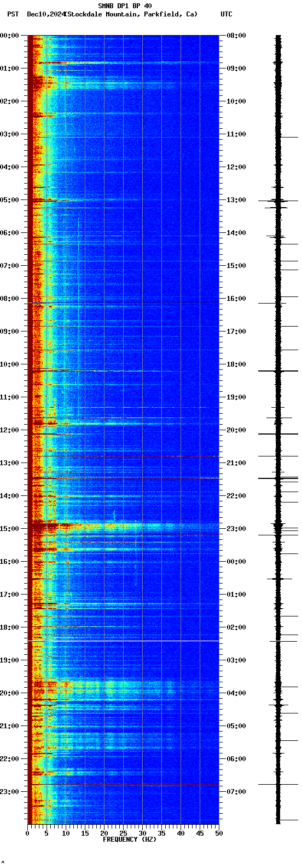Select the UTC axis label "16:00"

[236, 299]
